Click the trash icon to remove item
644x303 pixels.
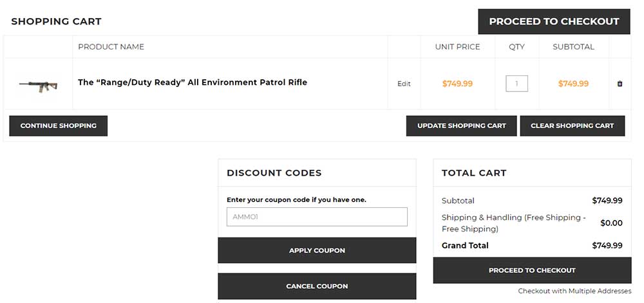620,84
